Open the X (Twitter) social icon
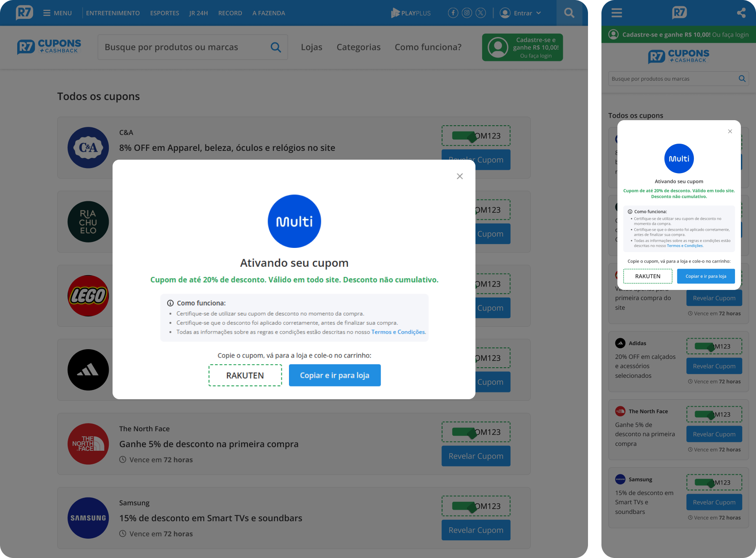 coord(480,13)
